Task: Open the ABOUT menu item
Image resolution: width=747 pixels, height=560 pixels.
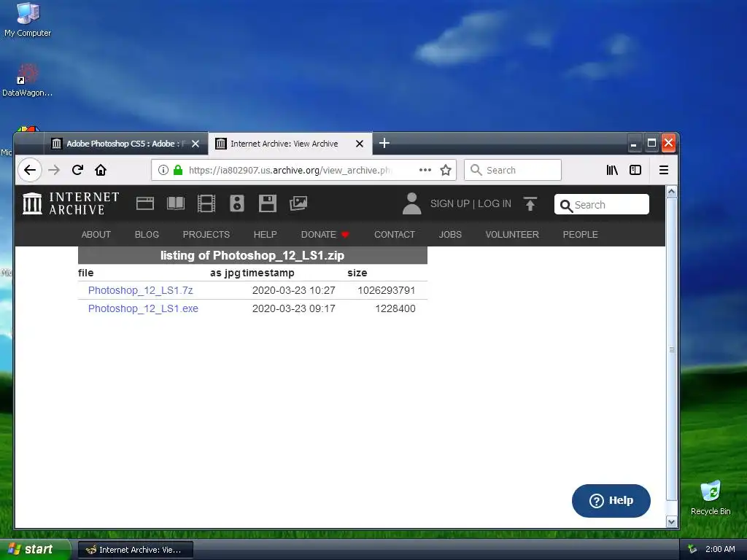Action: (96, 234)
